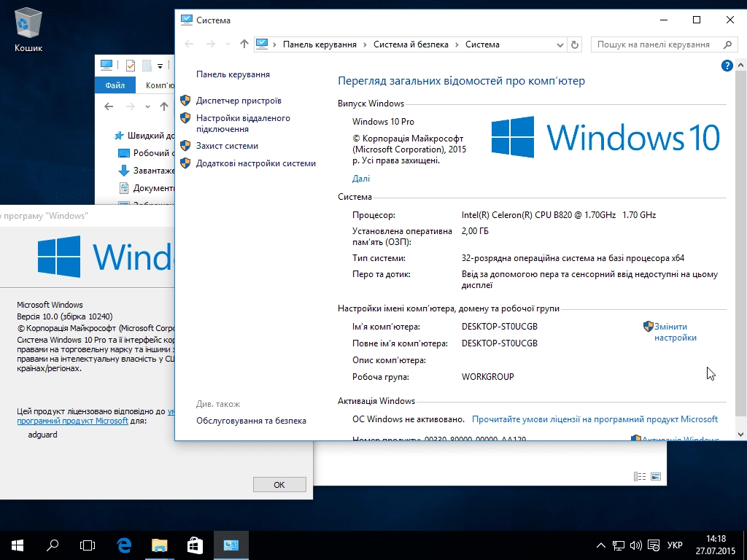
Task: Click Back arrow in Explorer window
Action: point(109,106)
